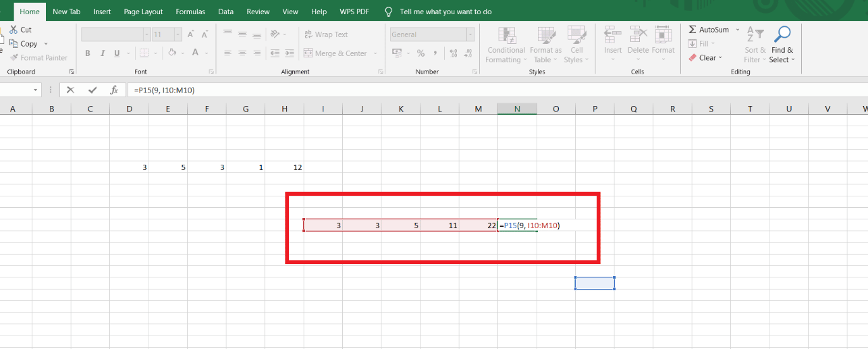The width and height of the screenshot is (868, 349).
Task: Click the Copy button
Action: (x=23, y=44)
